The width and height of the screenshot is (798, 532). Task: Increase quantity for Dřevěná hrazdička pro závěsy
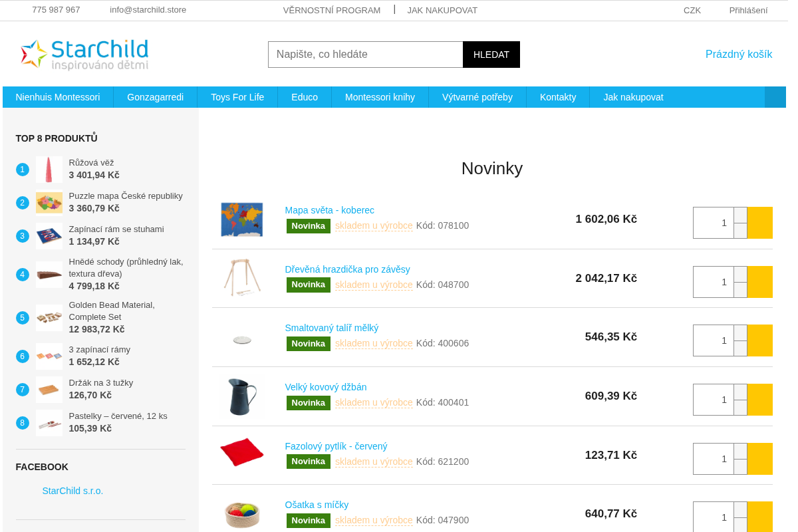(x=740, y=274)
